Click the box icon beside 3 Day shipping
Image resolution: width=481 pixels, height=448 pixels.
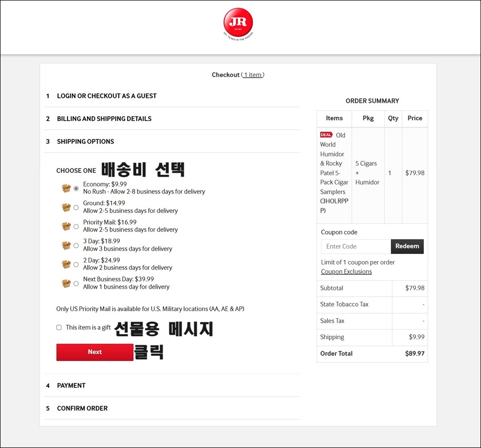tap(66, 246)
